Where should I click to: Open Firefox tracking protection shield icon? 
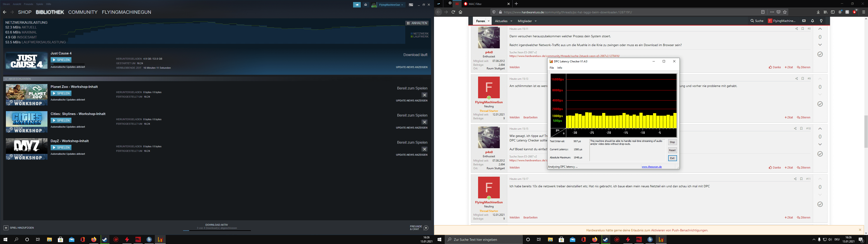(x=494, y=12)
